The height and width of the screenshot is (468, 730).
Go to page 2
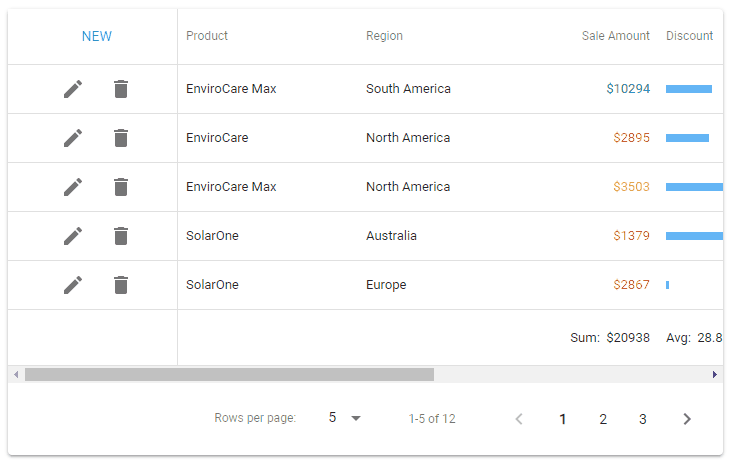click(603, 419)
